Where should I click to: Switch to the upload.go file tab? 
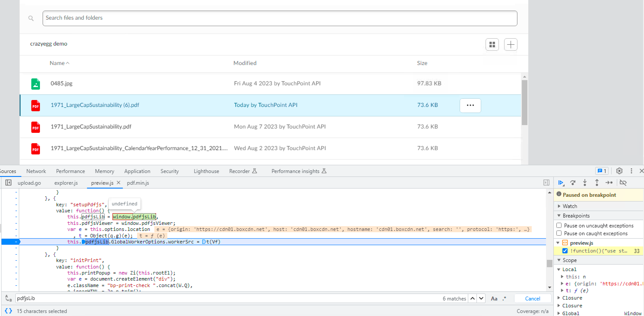point(29,183)
